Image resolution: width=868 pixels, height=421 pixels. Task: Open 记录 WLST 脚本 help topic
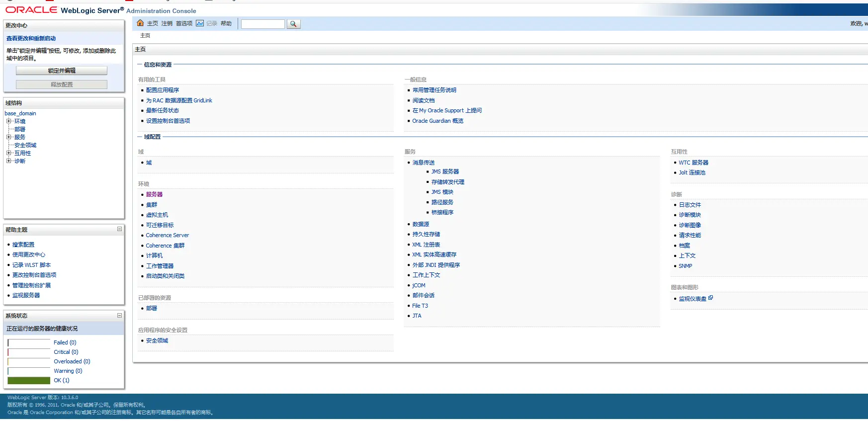[x=31, y=265]
